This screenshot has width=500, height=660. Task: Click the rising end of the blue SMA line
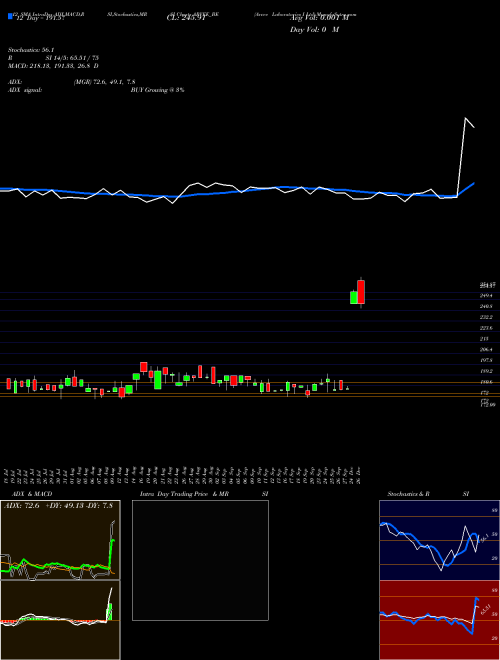[474, 184]
